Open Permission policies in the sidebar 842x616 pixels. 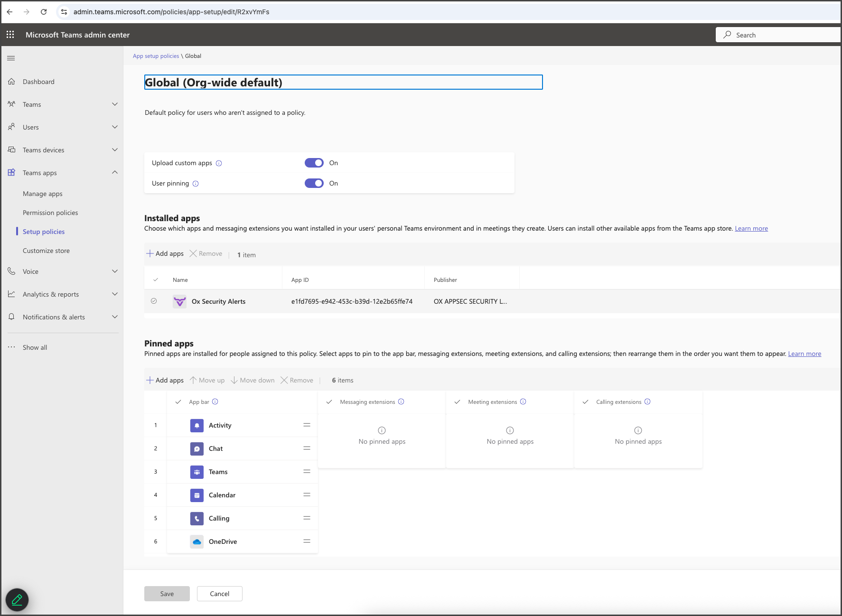(50, 213)
